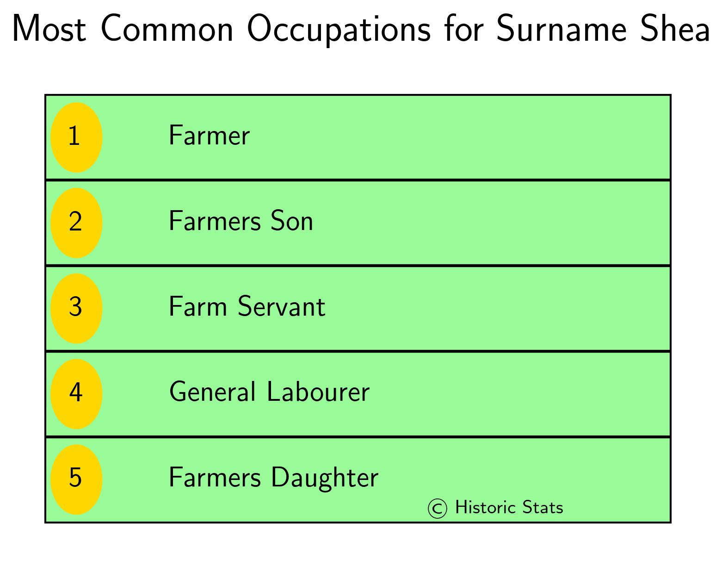Click the chart title mentioning Surname Shea
Screen dimensions: 728x579
(x=360, y=29)
